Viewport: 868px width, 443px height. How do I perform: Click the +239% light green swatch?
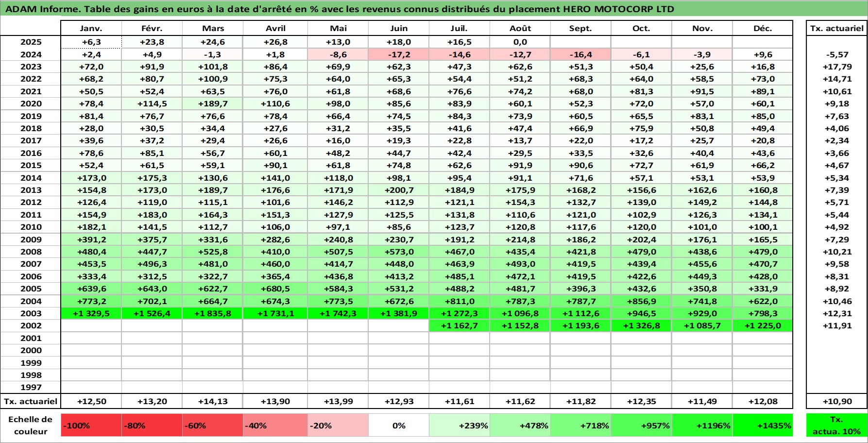tap(459, 426)
